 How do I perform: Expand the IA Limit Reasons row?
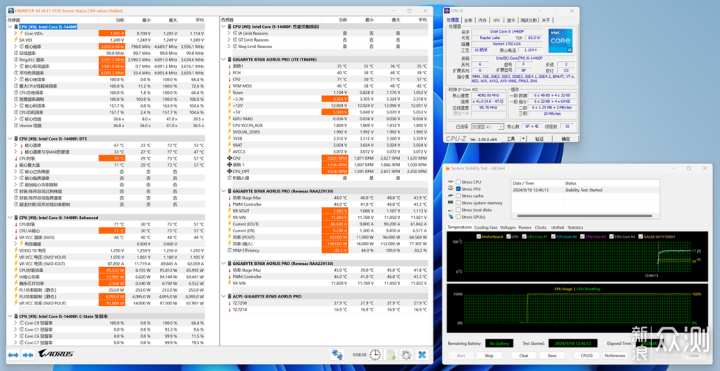[x=229, y=34]
